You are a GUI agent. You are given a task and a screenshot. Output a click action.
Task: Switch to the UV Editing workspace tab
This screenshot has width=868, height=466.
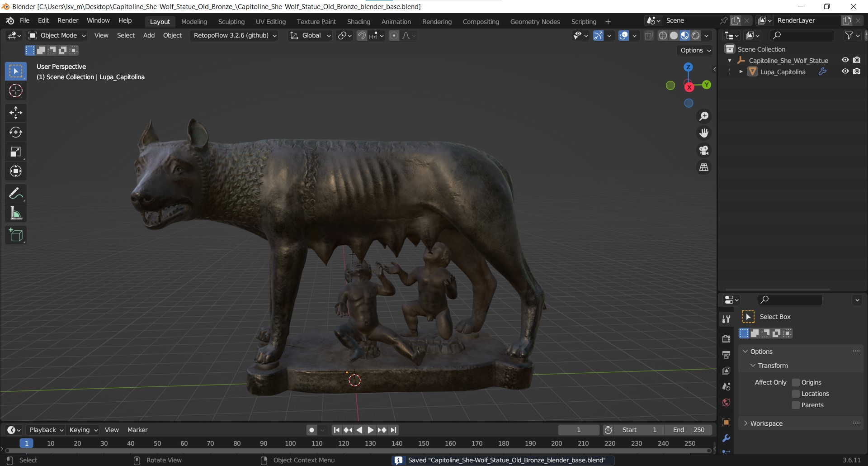click(271, 22)
